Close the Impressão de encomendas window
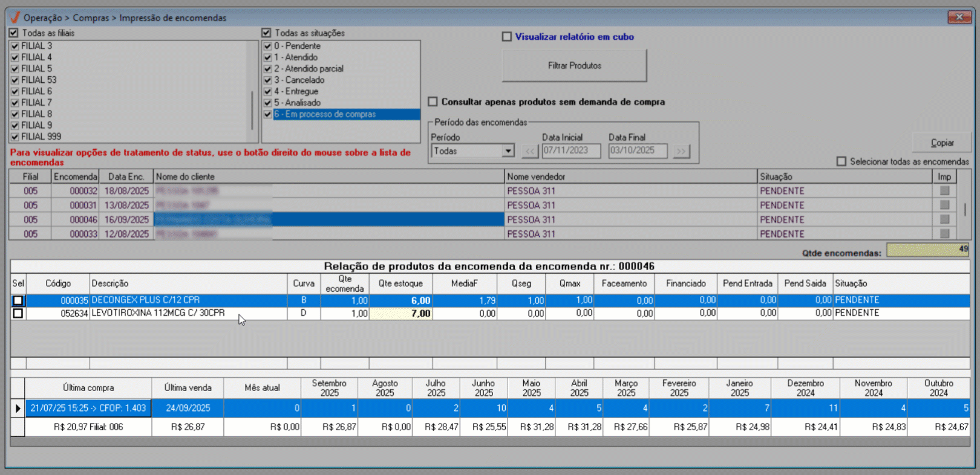The image size is (980, 475). pyautogui.click(x=959, y=17)
